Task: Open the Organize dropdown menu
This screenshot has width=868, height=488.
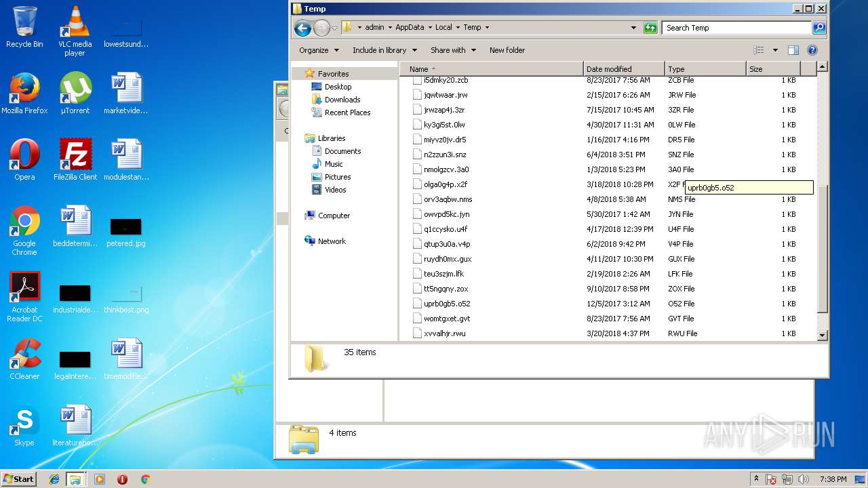Action: coord(319,50)
